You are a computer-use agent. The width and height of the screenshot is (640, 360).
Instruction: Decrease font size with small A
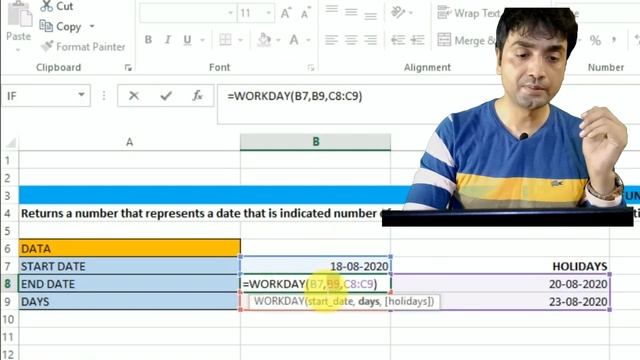click(x=305, y=13)
